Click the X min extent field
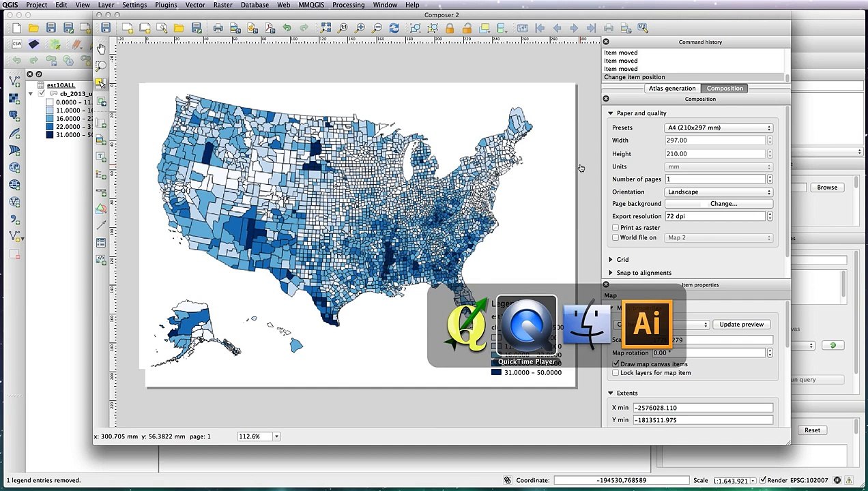 click(x=703, y=408)
